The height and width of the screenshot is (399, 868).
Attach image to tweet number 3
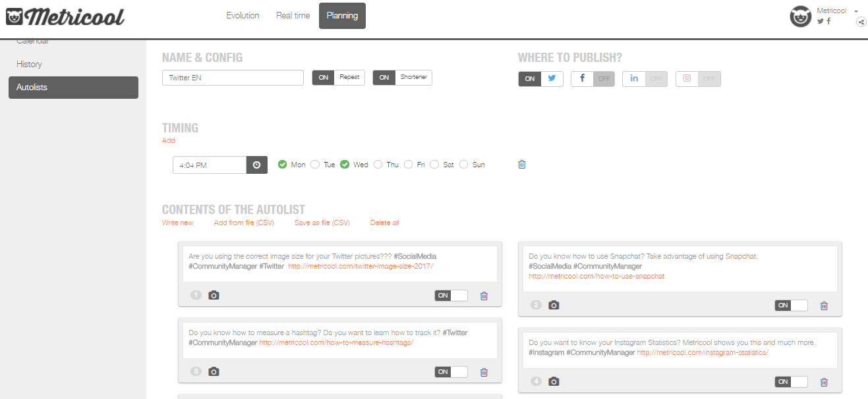pyautogui.click(x=214, y=372)
